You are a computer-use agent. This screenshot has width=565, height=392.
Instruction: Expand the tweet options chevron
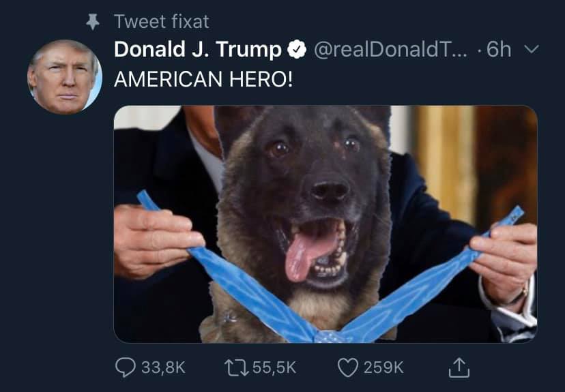[x=532, y=49]
